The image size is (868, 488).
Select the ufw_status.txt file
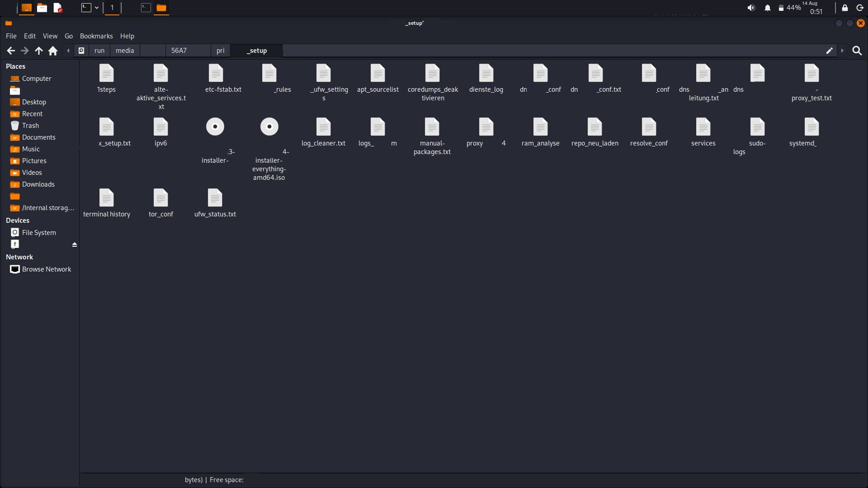click(215, 203)
